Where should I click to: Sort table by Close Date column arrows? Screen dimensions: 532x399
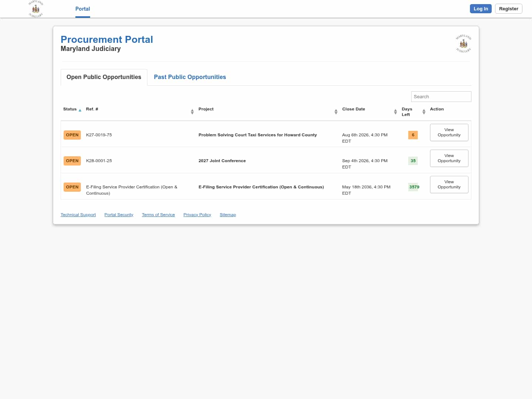pyautogui.click(x=395, y=112)
